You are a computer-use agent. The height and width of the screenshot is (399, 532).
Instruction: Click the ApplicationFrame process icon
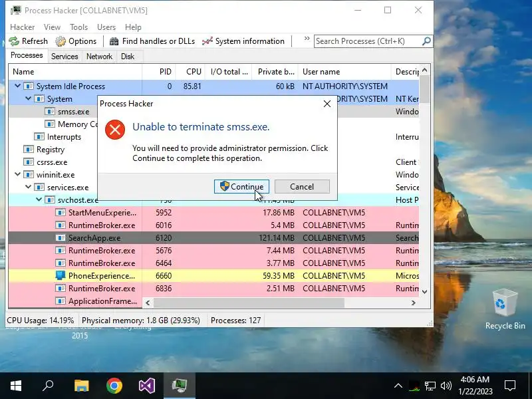click(x=61, y=301)
